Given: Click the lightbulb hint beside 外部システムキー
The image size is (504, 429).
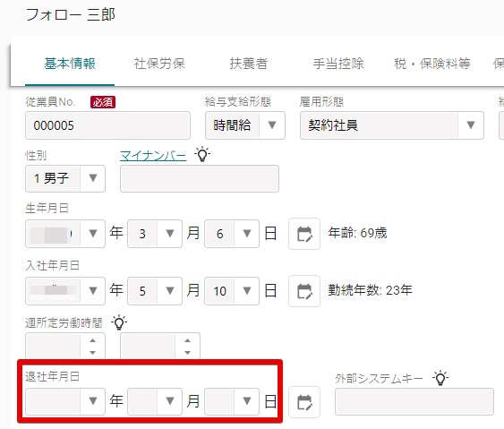Looking at the screenshot, I should tap(440, 378).
